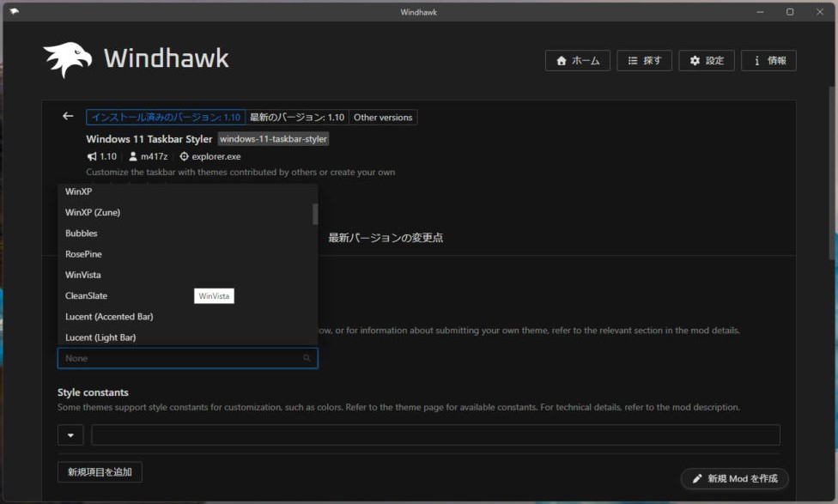Image resolution: width=838 pixels, height=504 pixels.
Task: Choose RosePine theme option
Action: tap(187, 254)
